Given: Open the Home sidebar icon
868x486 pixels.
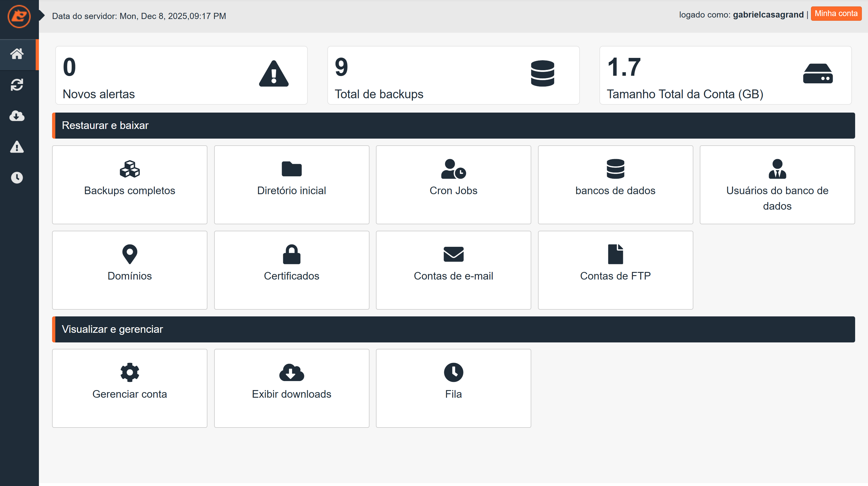Looking at the screenshot, I should coord(17,54).
